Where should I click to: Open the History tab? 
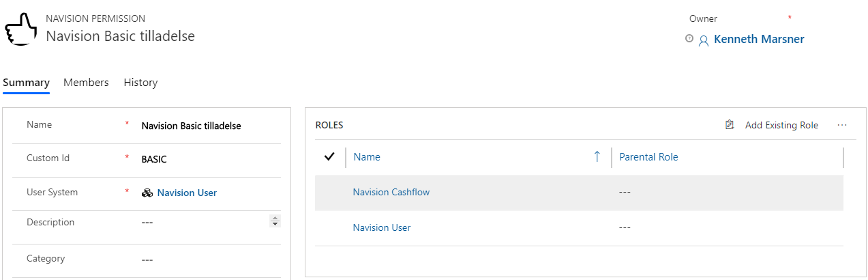click(x=140, y=83)
